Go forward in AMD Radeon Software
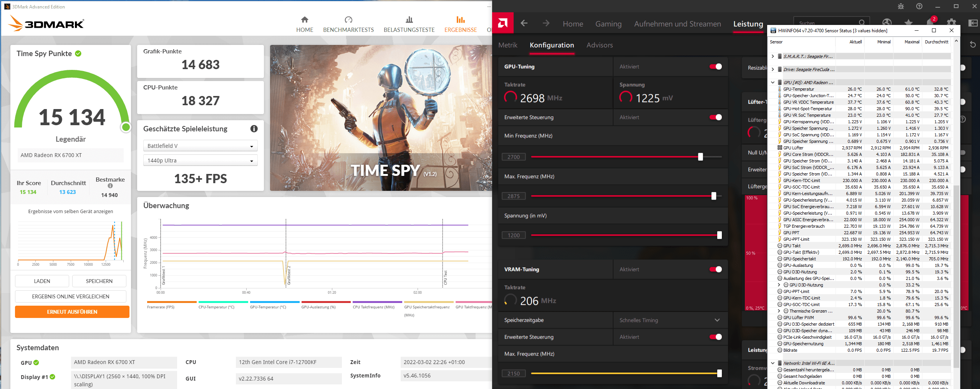 pyautogui.click(x=546, y=23)
